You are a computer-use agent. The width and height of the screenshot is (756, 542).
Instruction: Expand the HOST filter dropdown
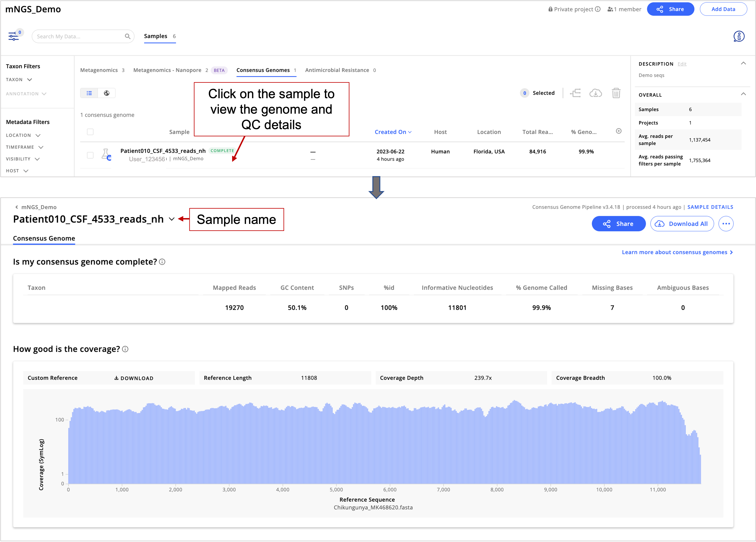pyautogui.click(x=17, y=170)
